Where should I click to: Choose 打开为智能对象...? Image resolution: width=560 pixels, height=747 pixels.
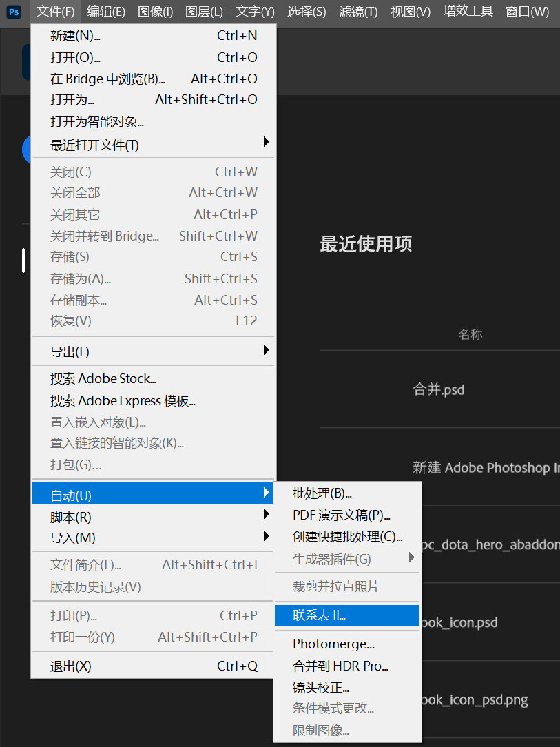coord(153,121)
